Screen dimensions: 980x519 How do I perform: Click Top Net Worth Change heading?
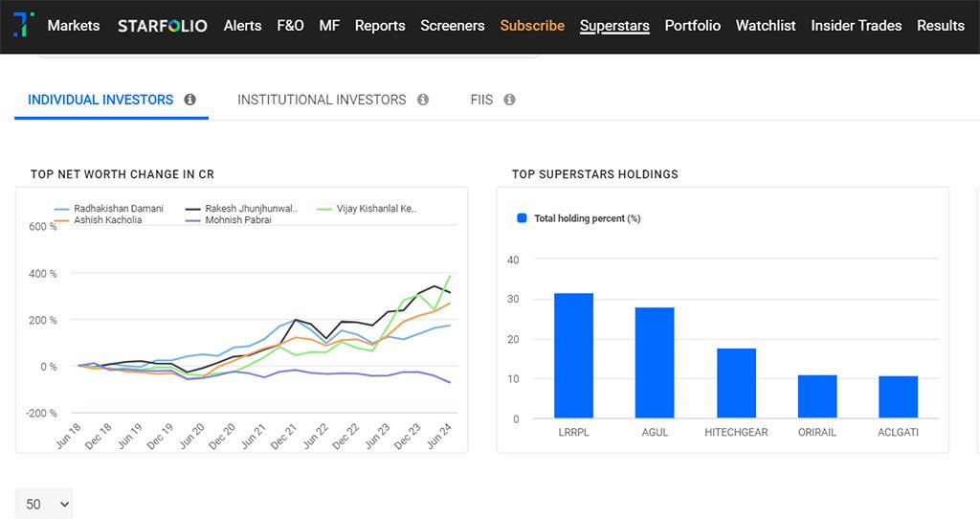pos(122,174)
